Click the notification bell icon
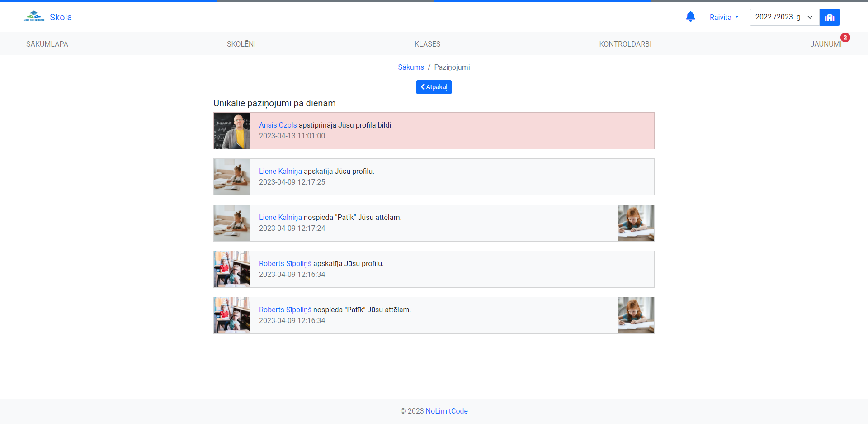 (x=690, y=17)
